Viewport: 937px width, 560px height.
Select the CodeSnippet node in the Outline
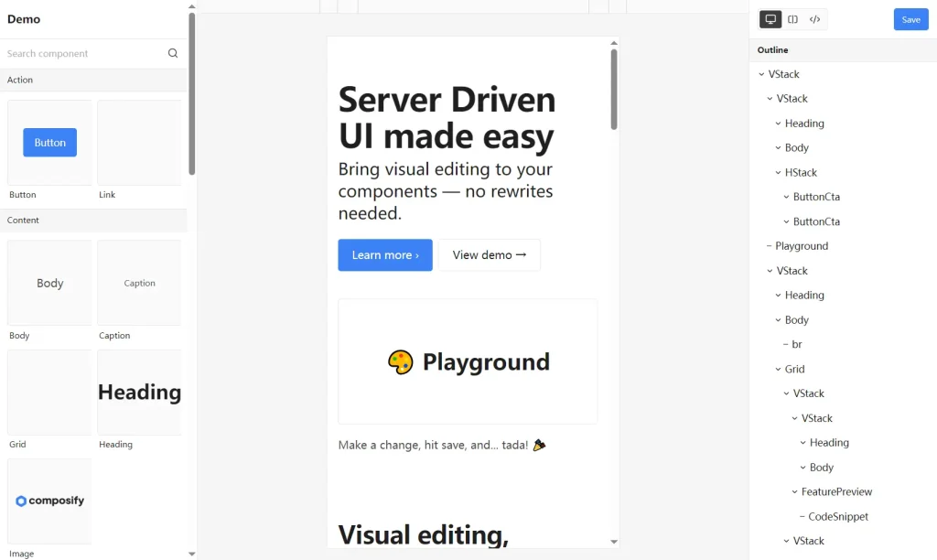click(833, 516)
